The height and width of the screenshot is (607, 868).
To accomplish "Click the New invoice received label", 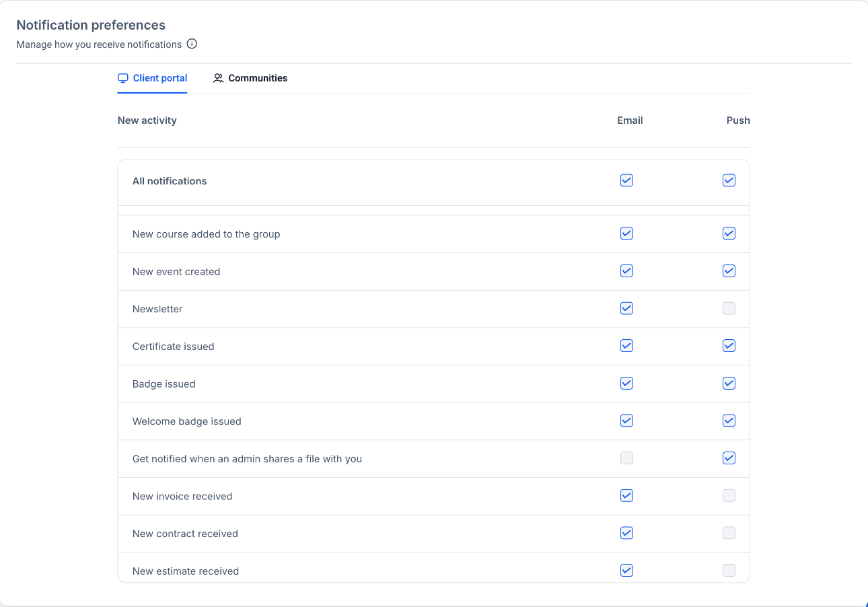I will point(182,496).
